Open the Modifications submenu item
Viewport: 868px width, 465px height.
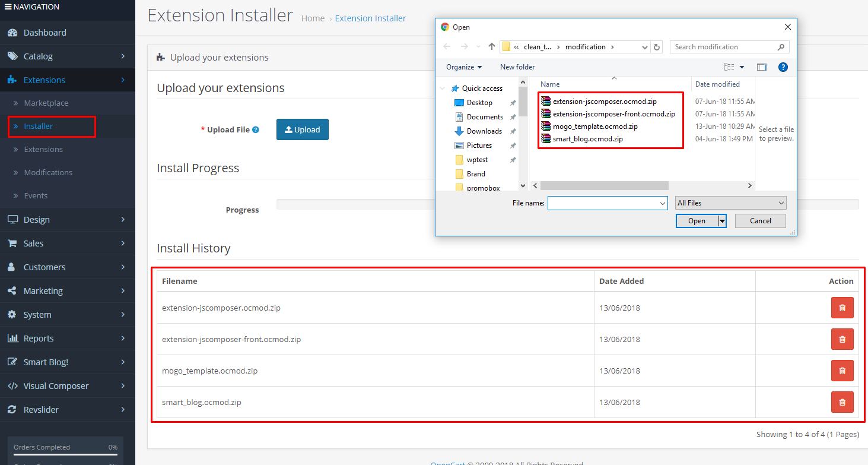pos(48,173)
